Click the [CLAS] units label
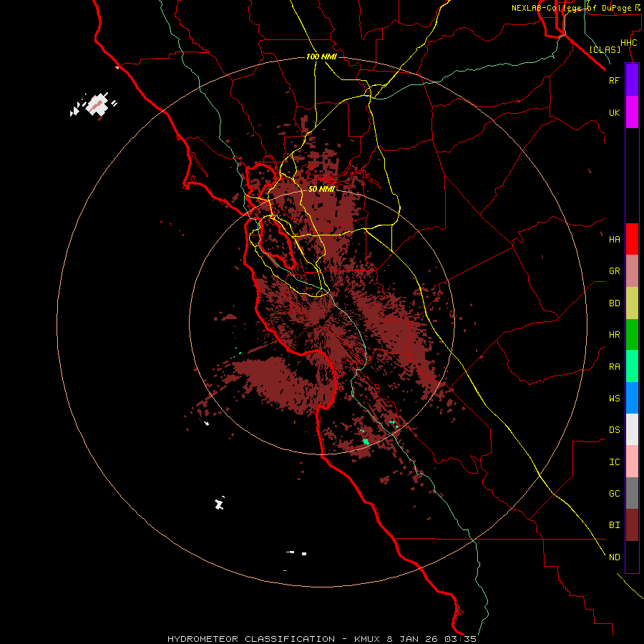644x644 pixels. pos(605,50)
